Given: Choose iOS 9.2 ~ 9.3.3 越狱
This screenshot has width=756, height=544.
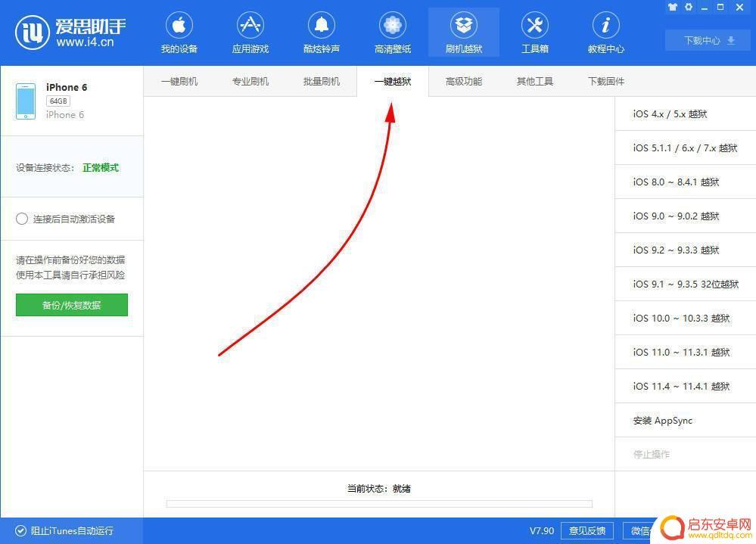Looking at the screenshot, I should [x=685, y=250].
